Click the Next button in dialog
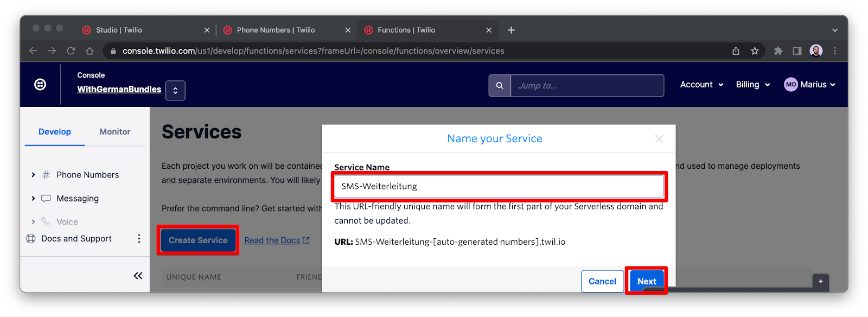The height and width of the screenshot is (317, 868). point(647,281)
